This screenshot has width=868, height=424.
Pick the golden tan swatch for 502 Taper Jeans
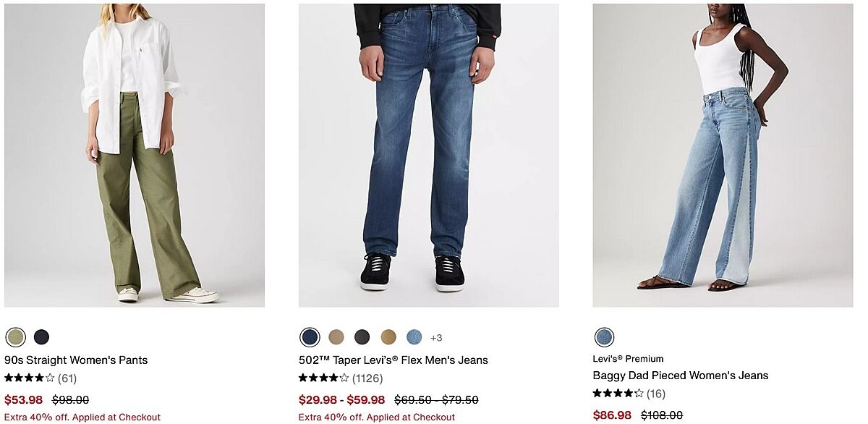[x=388, y=337]
